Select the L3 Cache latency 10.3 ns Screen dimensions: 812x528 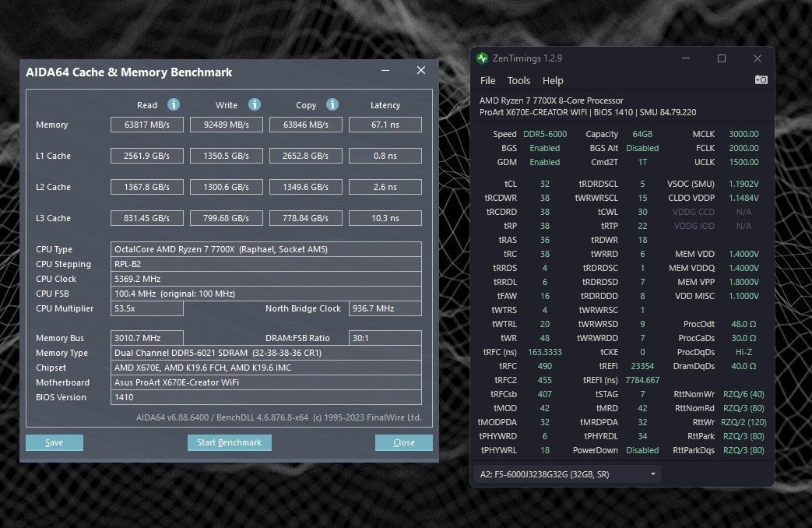tap(385, 218)
